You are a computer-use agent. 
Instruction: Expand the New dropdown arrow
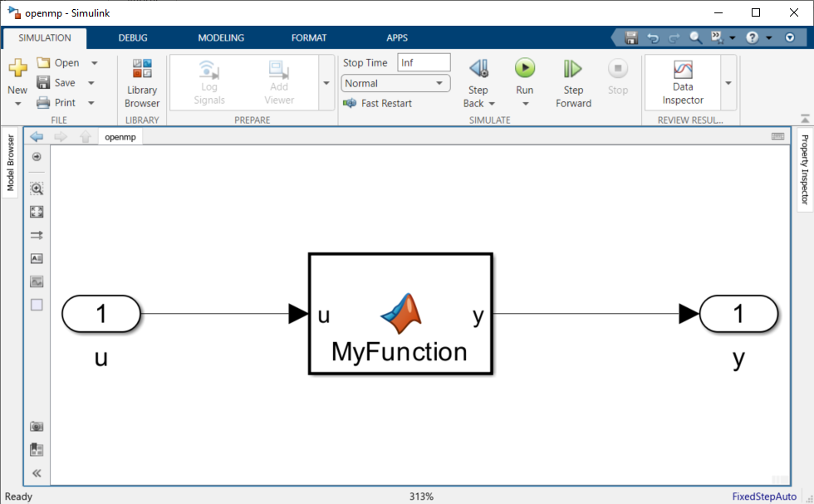click(x=17, y=104)
